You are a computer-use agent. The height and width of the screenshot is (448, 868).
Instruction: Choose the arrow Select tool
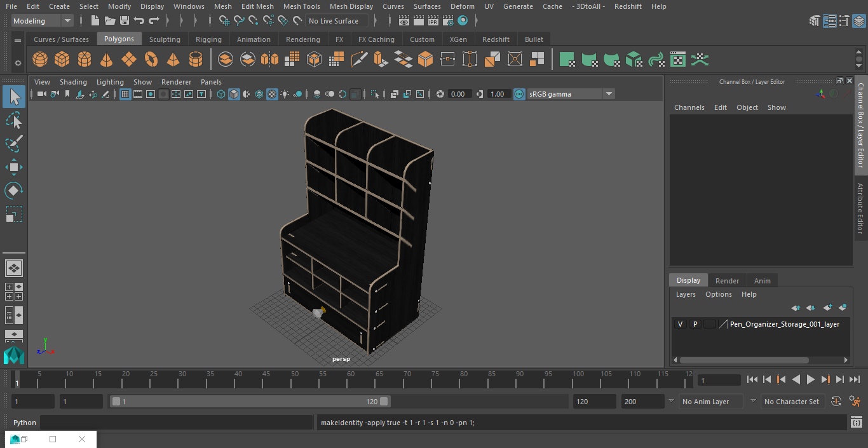click(x=14, y=97)
